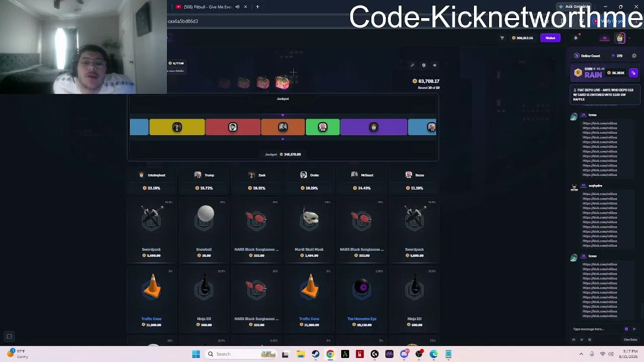Join rain with the purple button
The height and width of the screenshot is (362, 644).
click(633, 73)
